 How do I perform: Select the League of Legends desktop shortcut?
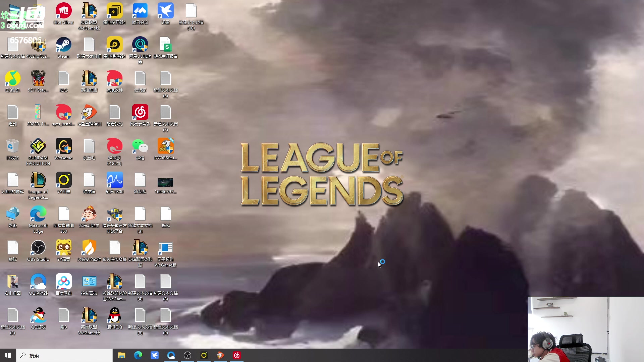click(x=38, y=186)
